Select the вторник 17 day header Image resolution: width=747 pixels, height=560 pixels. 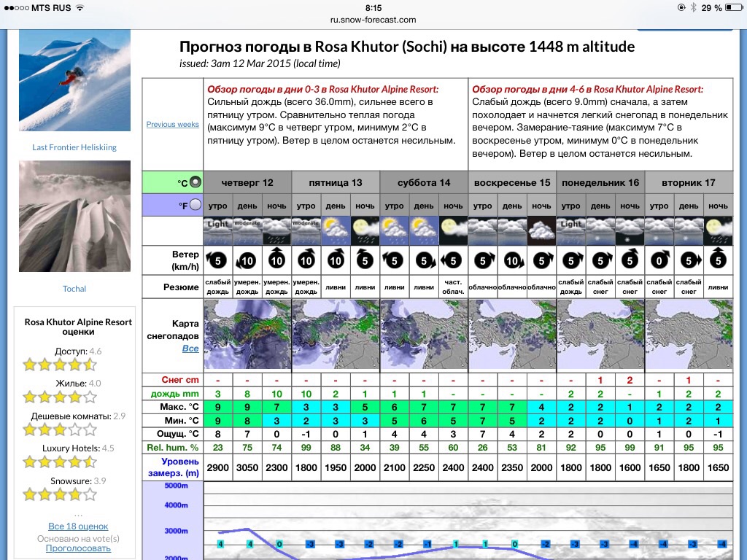pyautogui.click(x=689, y=182)
